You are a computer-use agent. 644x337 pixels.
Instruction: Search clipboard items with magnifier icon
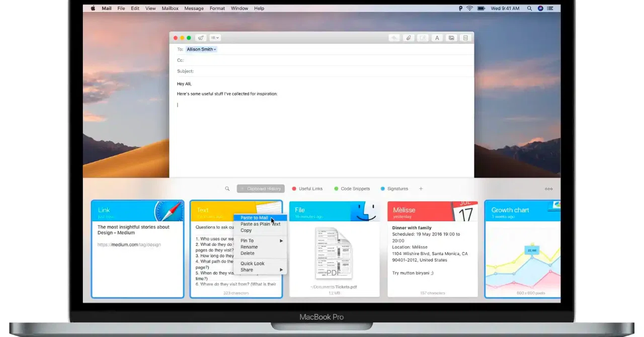point(227,189)
